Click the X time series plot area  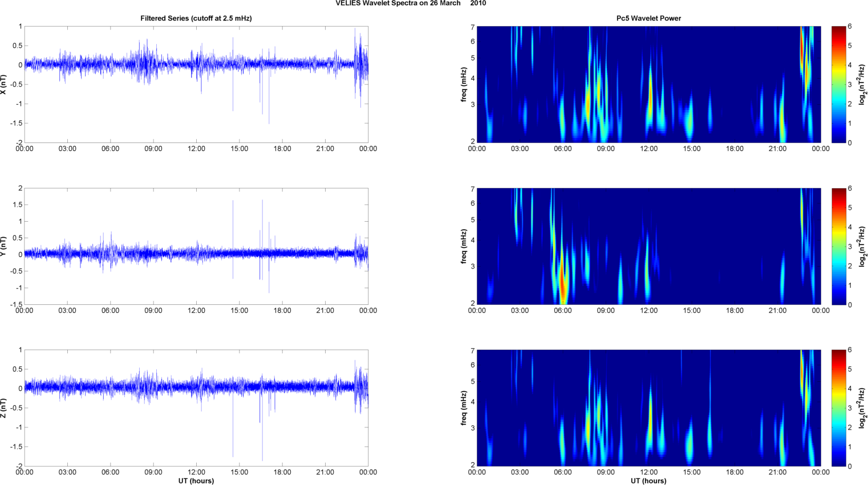click(x=196, y=84)
